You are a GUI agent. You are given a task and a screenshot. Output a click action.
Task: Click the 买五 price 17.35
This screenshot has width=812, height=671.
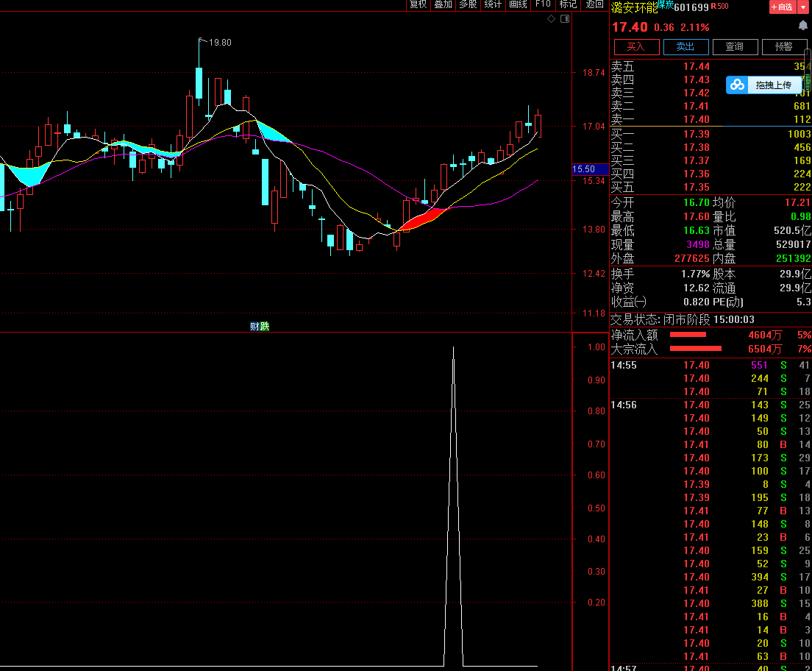(x=697, y=187)
